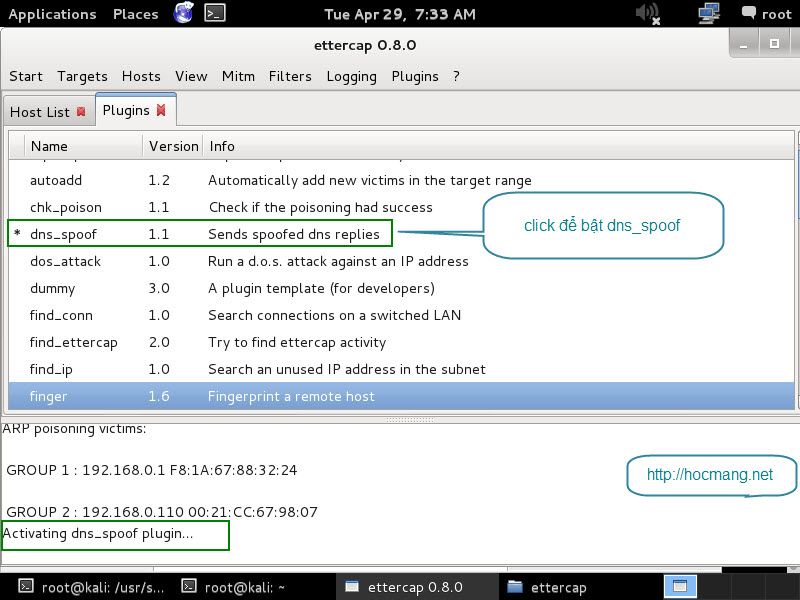Open the Plugins menu
Screen dimensions: 800x600
click(415, 77)
